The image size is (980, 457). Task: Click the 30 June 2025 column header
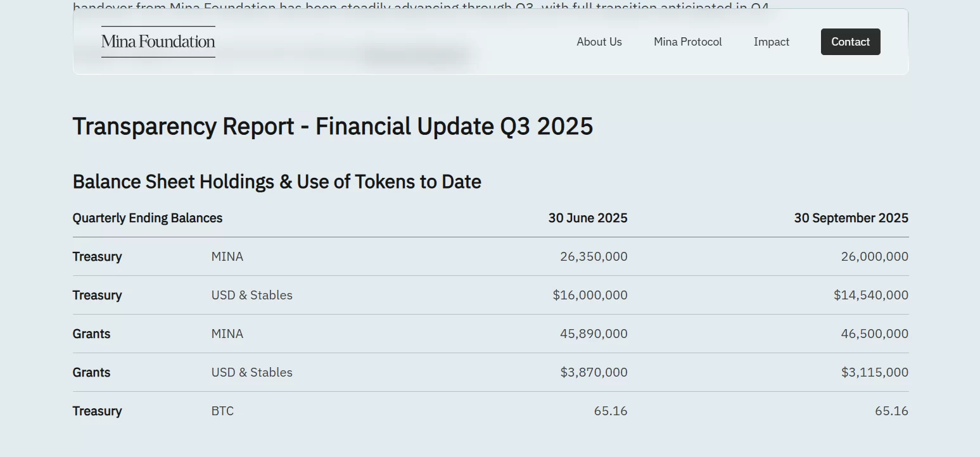[x=588, y=218]
